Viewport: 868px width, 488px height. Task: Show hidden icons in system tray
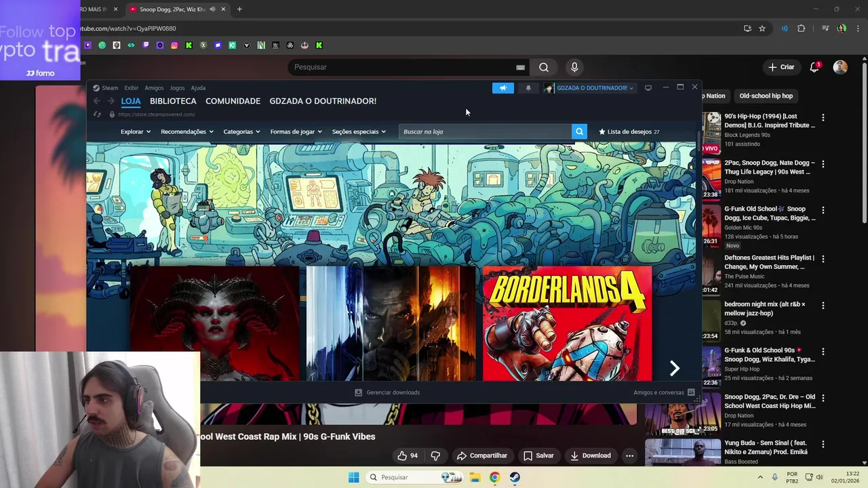pos(759,477)
